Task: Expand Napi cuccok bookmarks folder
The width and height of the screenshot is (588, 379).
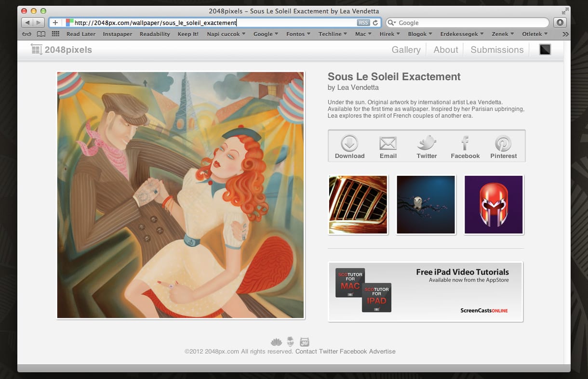Action: point(226,34)
